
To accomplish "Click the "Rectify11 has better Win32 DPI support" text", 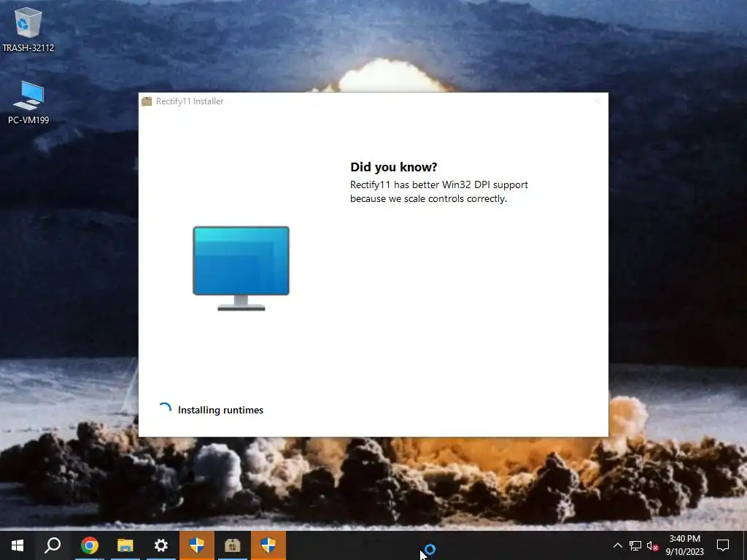I will (438, 184).
